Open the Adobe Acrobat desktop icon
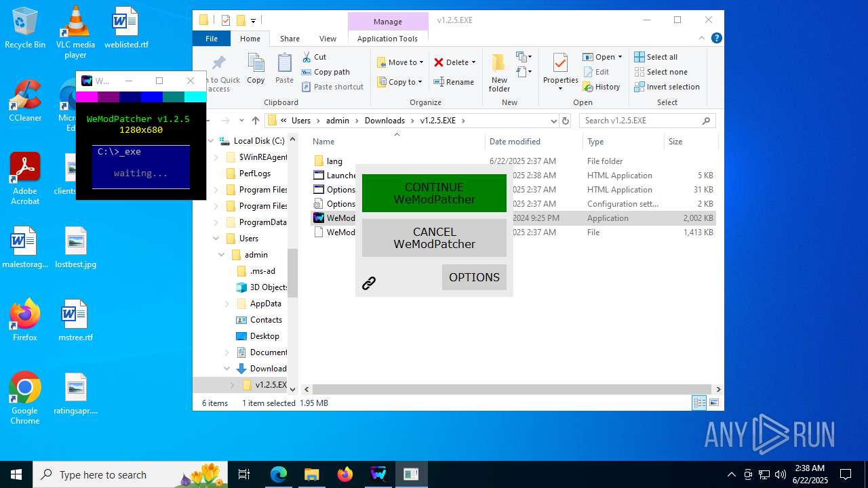Image resolution: width=868 pixels, height=488 pixels. pyautogui.click(x=25, y=179)
